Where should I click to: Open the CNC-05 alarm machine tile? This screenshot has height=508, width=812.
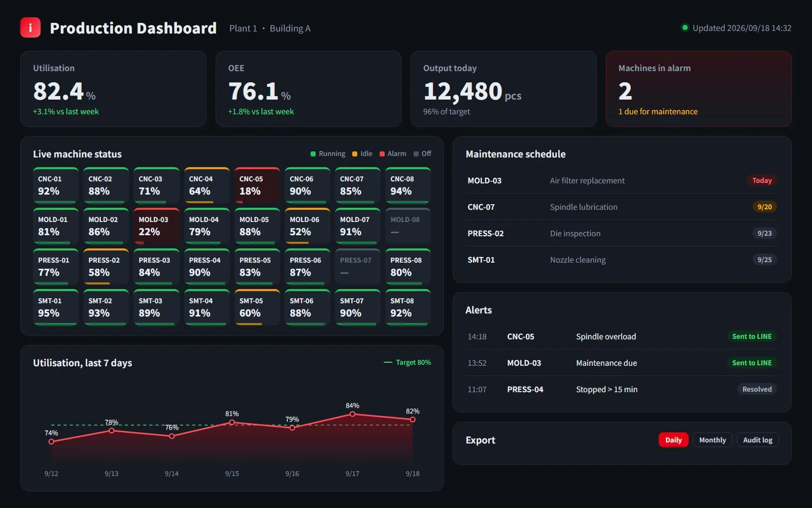coord(257,185)
